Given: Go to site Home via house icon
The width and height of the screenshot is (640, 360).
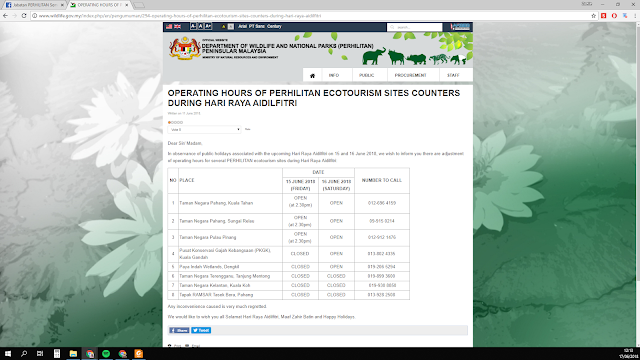Looking at the screenshot, I should pyautogui.click(x=312, y=76).
